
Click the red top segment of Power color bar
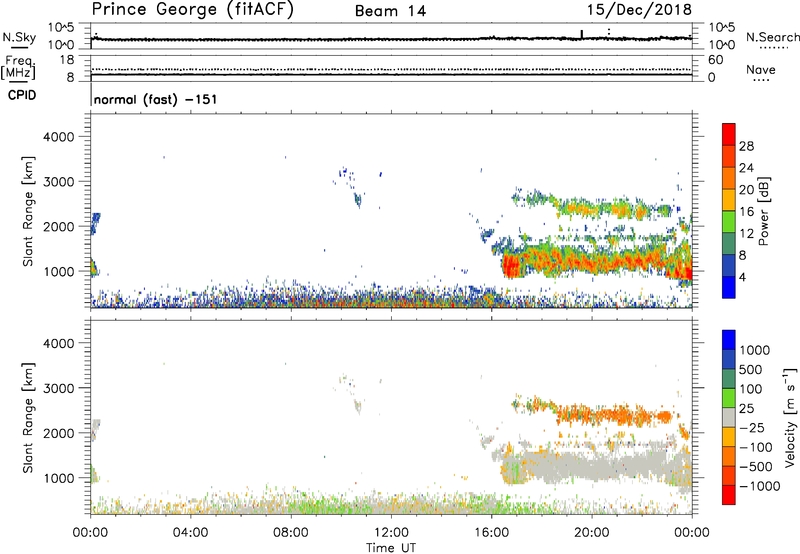pos(729,135)
